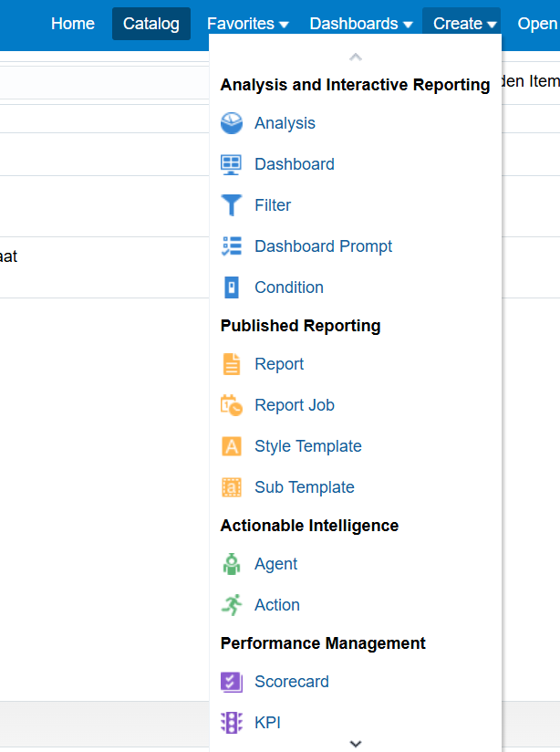This screenshot has height=752, width=560.
Task: Click the Analysis pie chart icon
Action: click(x=232, y=123)
